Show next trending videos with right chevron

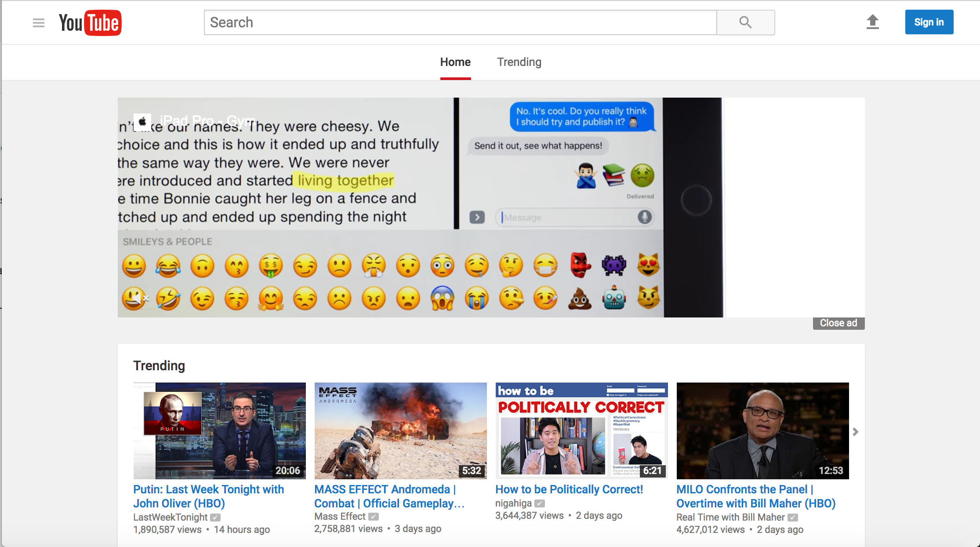[x=855, y=432]
